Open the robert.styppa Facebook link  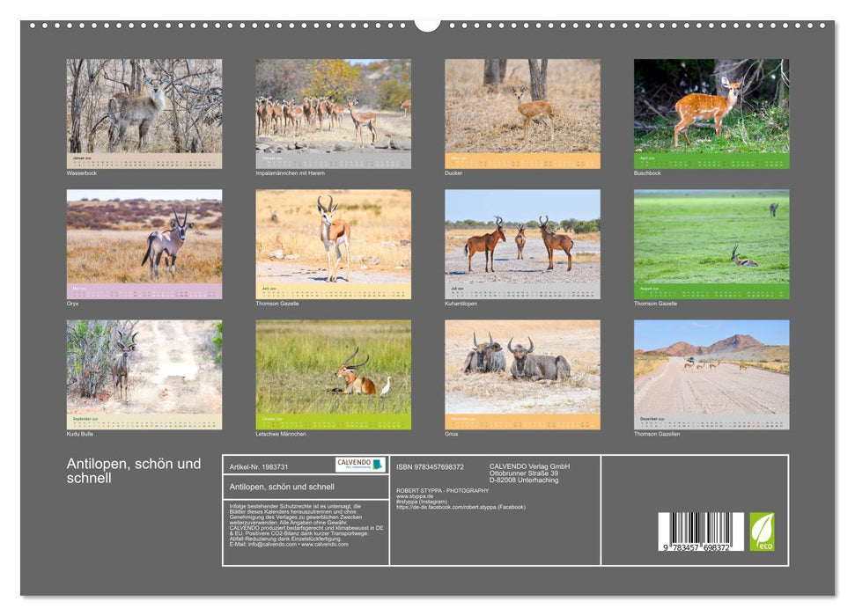pos(461,507)
